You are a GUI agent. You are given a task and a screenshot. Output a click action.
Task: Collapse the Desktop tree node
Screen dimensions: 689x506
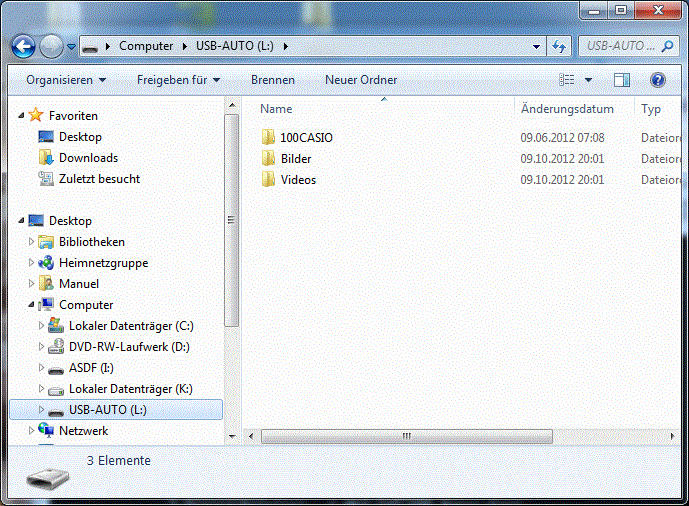pyautogui.click(x=21, y=220)
